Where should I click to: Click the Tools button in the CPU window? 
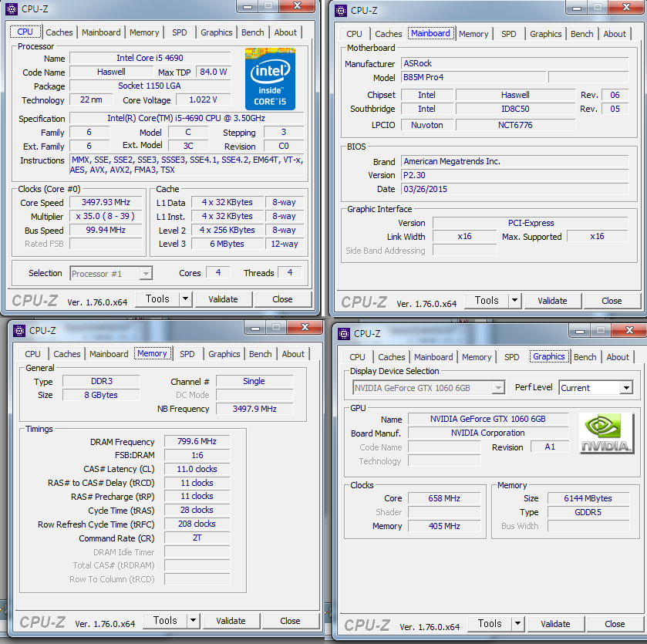coord(157,299)
